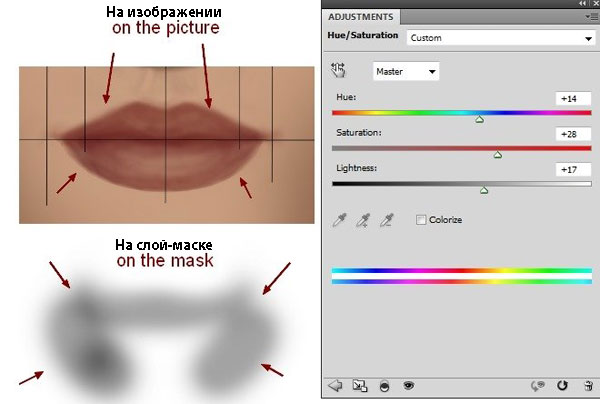The image size is (600, 404).
Task: Return to adjustment list with back arrow
Action: pyautogui.click(x=336, y=386)
